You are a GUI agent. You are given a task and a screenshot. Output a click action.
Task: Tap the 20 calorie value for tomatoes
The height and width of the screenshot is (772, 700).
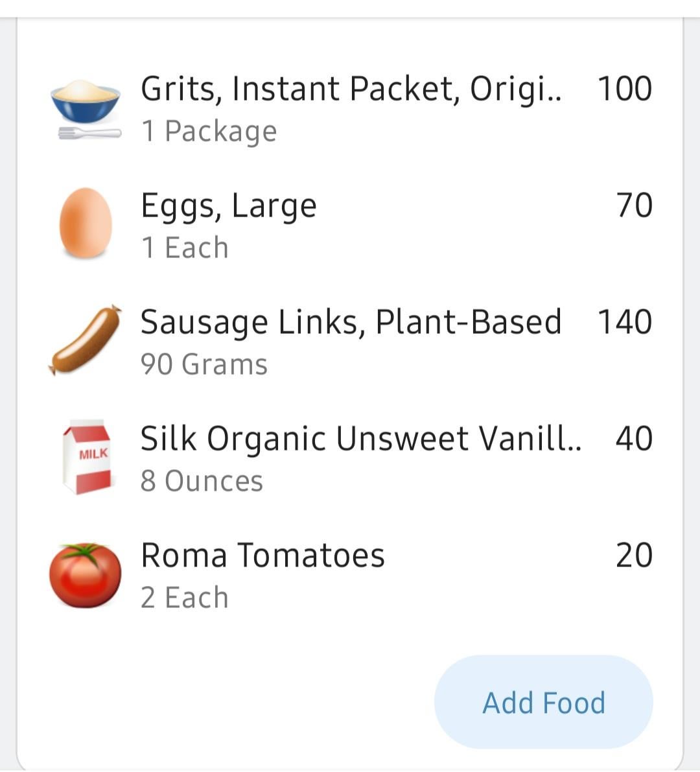click(x=635, y=556)
